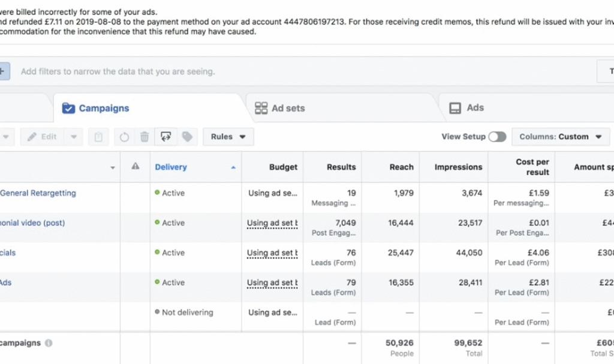This screenshot has height=364, width=614.
Task: Click the warning triangle column header
Action: point(136,167)
